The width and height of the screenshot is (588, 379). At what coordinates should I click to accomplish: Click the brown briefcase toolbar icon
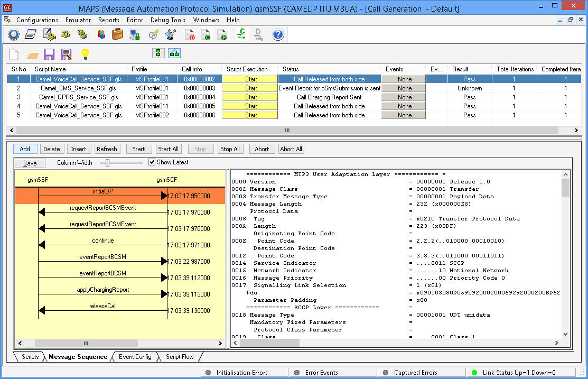tap(117, 35)
